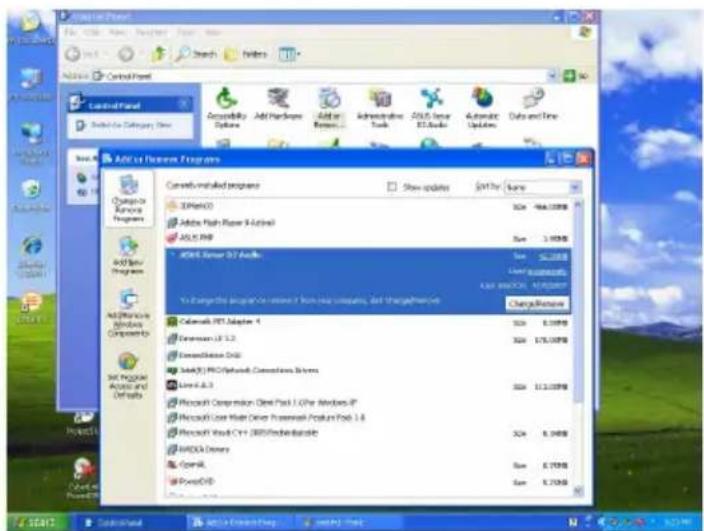Select the My Documents desktop icon

click(31, 28)
